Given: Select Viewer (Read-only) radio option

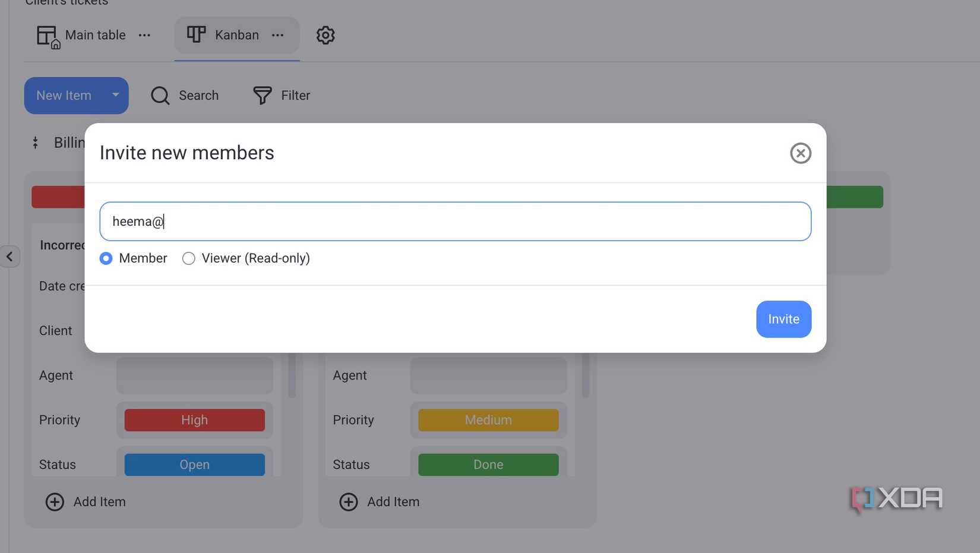Looking at the screenshot, I should coord(188,258).
